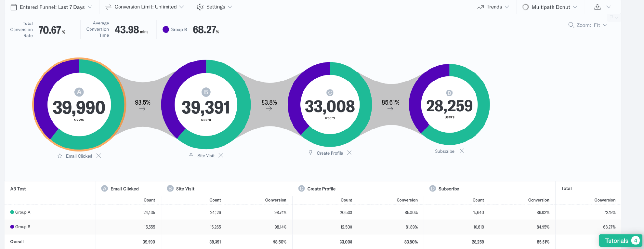Remove the Email Clicked step with X
Image resolution: width=644 pixels, height=249 pixels.
click(99, 156)
